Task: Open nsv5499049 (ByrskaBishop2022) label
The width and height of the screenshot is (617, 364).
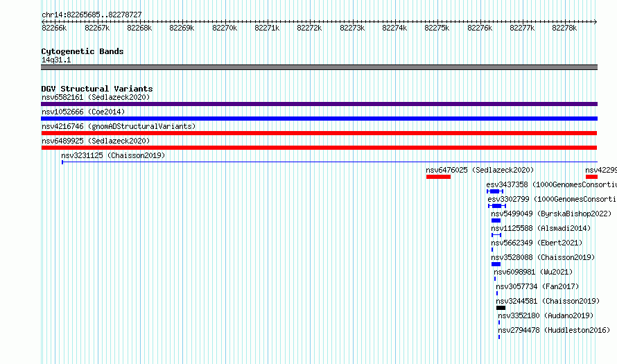Action: pyautogui.click(x=551, y=214)
